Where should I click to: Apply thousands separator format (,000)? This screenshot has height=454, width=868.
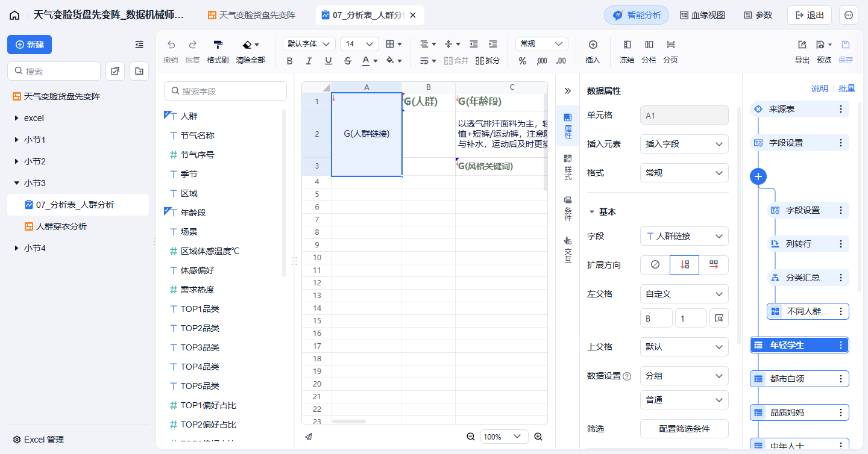(x=542, y=61)
